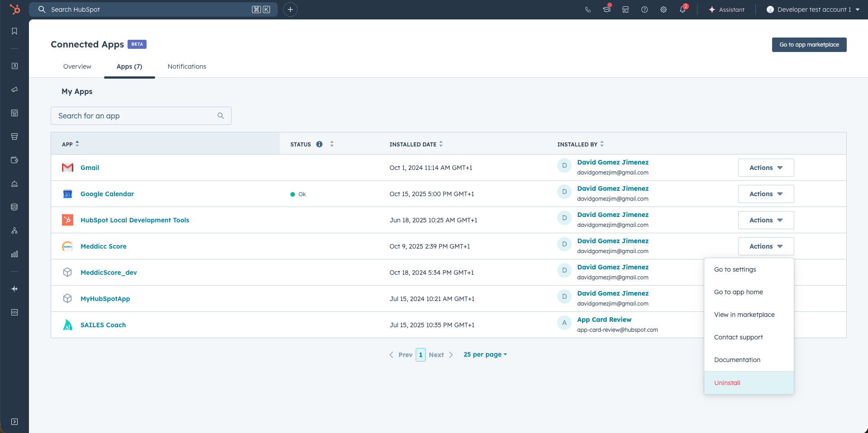
Task: Click the HubSpot sprocket logo
Action: 15,9
